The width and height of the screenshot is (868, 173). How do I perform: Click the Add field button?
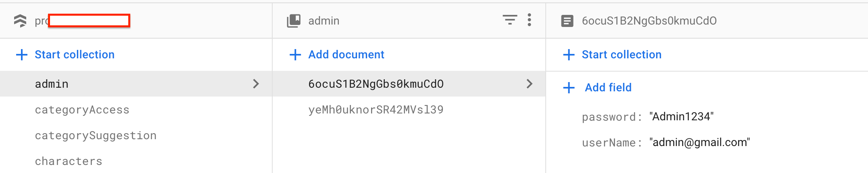pyautogui.click(x=608, y=88)
